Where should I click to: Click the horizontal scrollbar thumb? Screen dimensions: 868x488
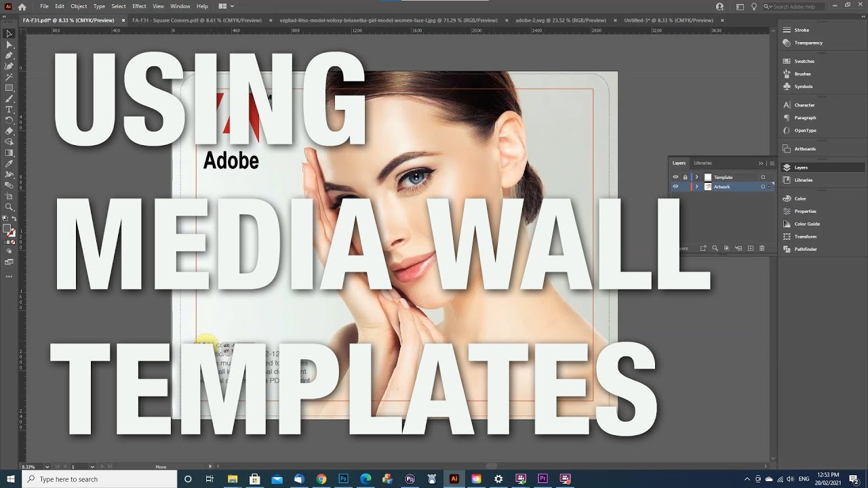click(491, 466)
